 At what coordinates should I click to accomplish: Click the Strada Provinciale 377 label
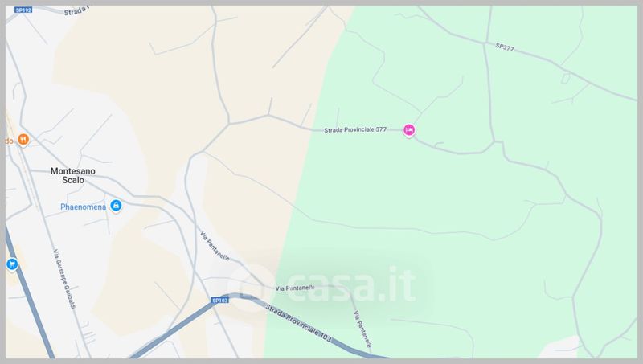[x=355, y=129]
